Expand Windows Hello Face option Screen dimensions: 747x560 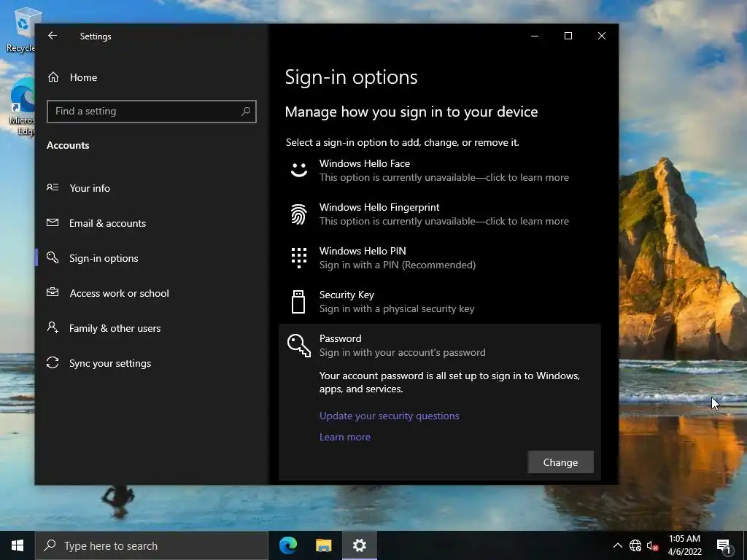pyautogui.click(x=440, y=171)
